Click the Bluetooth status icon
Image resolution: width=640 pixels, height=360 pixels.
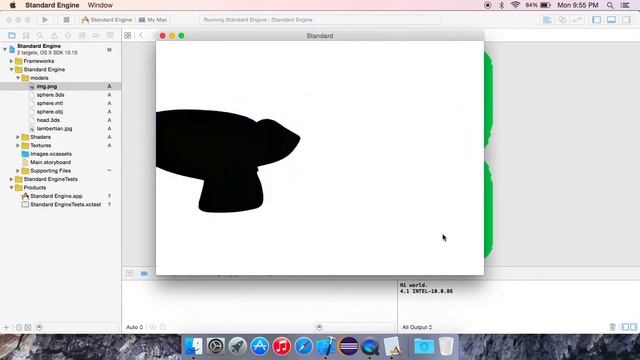(x=502, y=5)
